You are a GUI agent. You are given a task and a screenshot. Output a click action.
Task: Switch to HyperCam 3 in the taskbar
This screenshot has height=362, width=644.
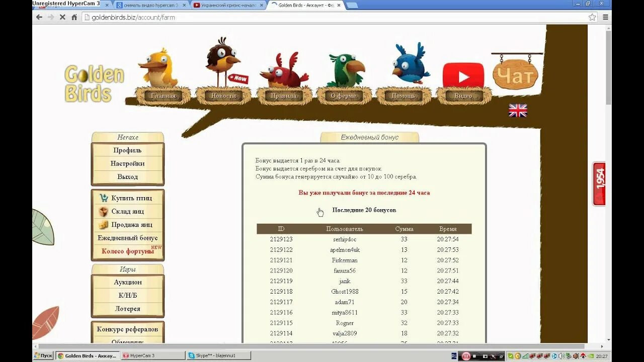[x=153, y=355]
